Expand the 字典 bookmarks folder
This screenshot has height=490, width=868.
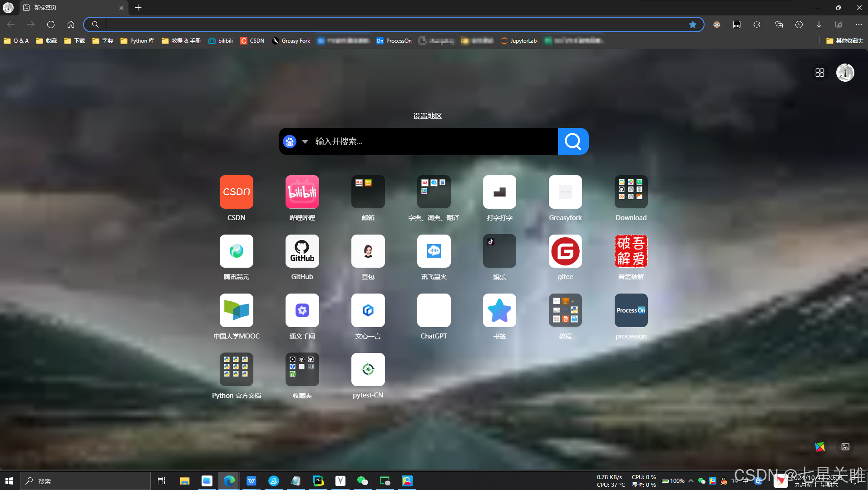click(103, 41)
